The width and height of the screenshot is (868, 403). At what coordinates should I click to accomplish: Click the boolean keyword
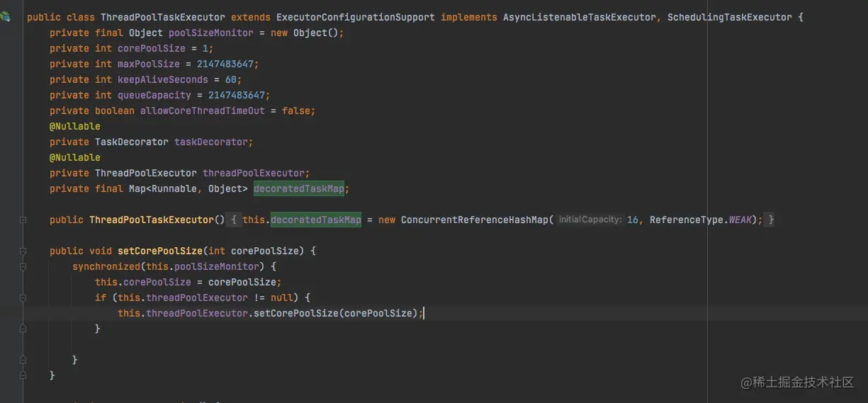[115, 110]
